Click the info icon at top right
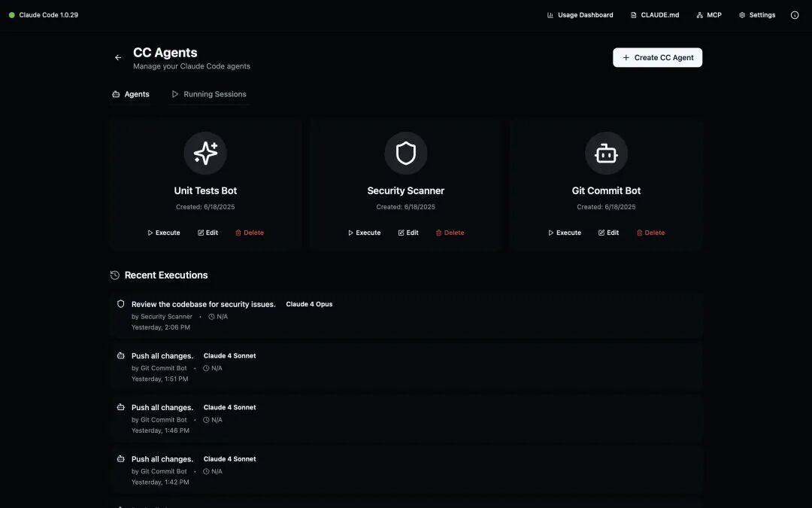Image resolution: width=812 pixels, height=508 pixels. tap(795, 15)
